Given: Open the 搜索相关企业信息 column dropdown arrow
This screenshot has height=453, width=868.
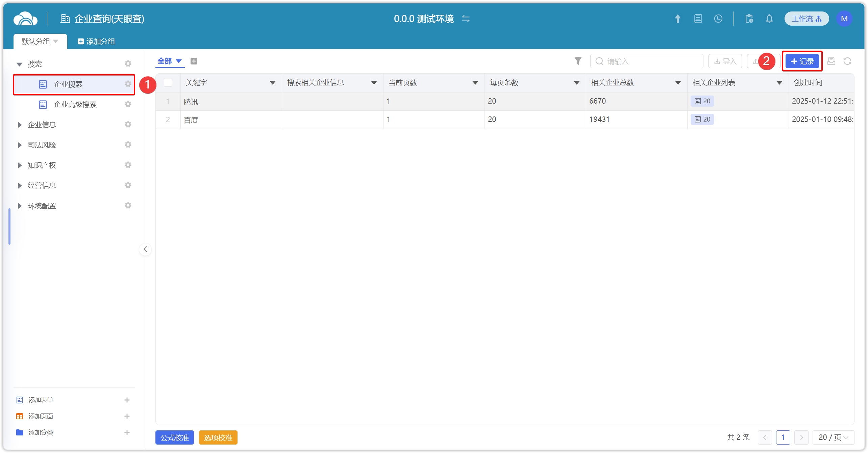Looking at the screenshot, I should click(x=374, y=83).
